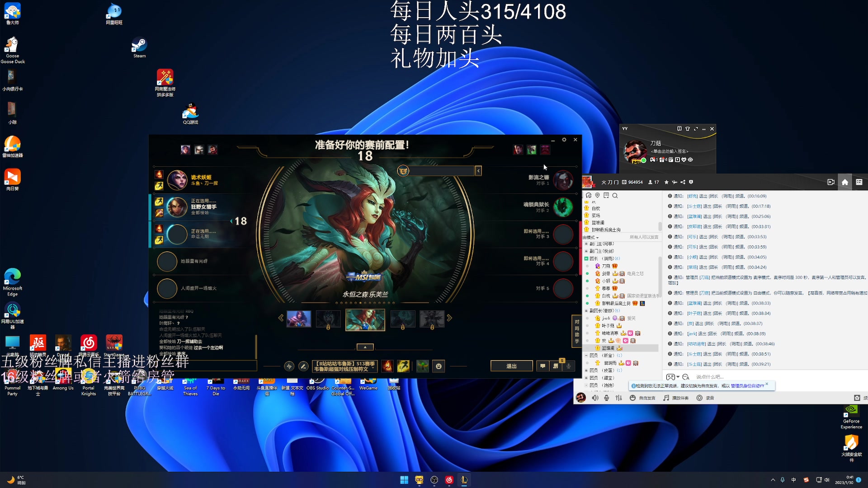Select the first skin thumbnail in carousel
The height and width of the screenshot is (488, 868).
point(299,319)
